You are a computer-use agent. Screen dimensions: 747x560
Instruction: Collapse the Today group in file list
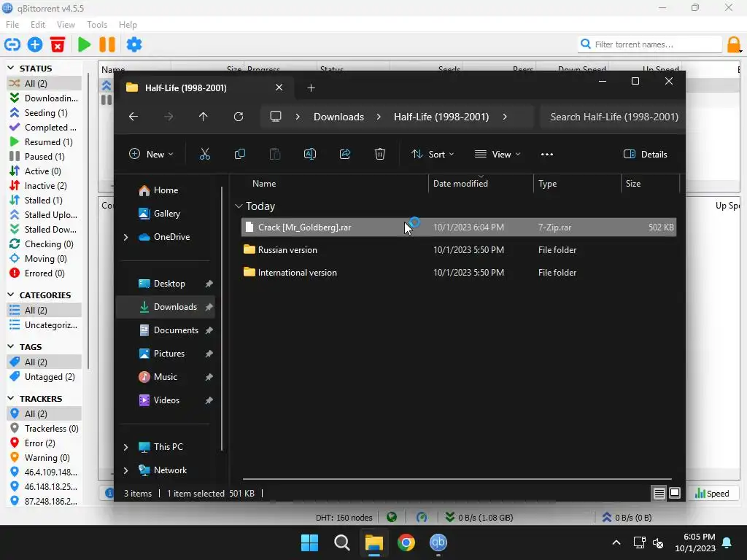click(239, 206)
